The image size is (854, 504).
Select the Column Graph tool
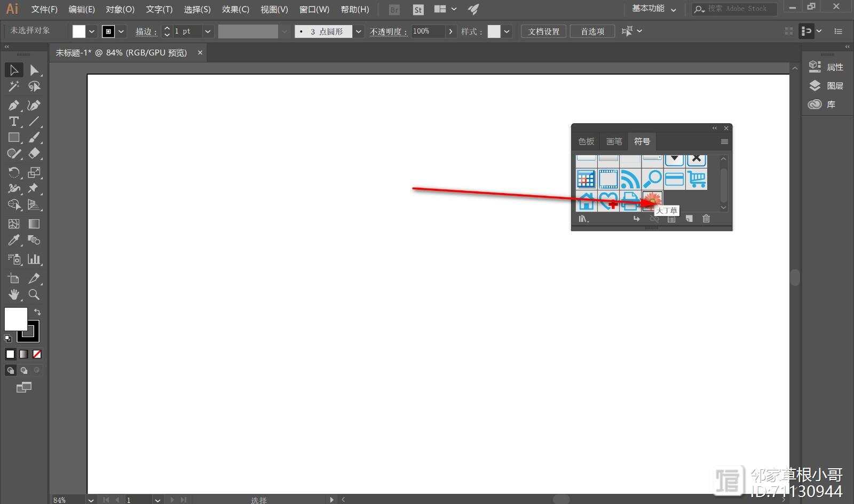pos(34,259)
